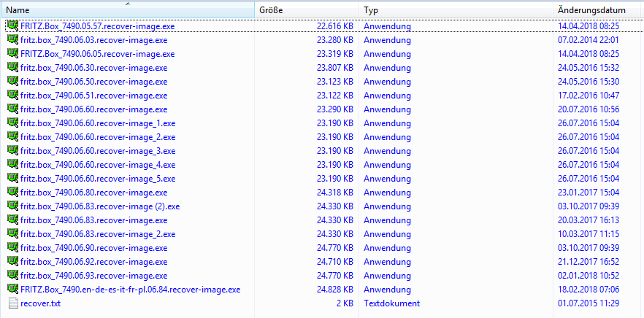The image size is (644, 318).
Task: Select icon of fritz.box_7490.06.90.recover-image.exe
Action: tap(13, 248)
